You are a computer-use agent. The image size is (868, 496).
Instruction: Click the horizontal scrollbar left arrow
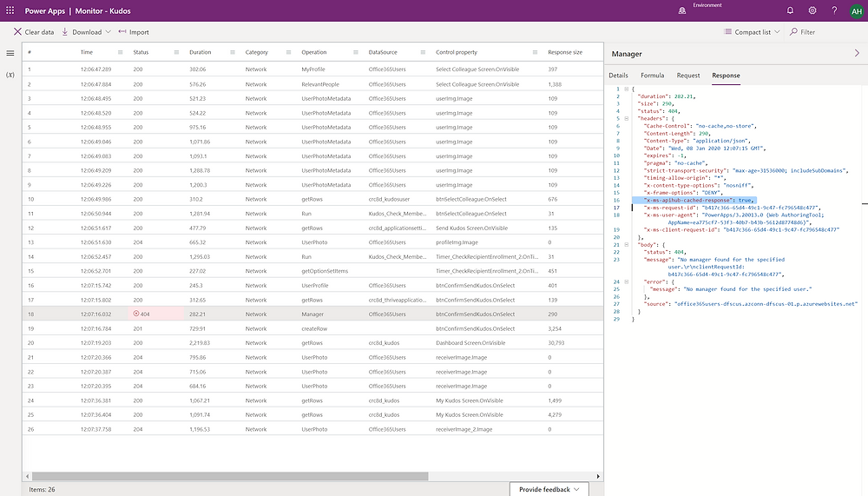tap(27, 476)
